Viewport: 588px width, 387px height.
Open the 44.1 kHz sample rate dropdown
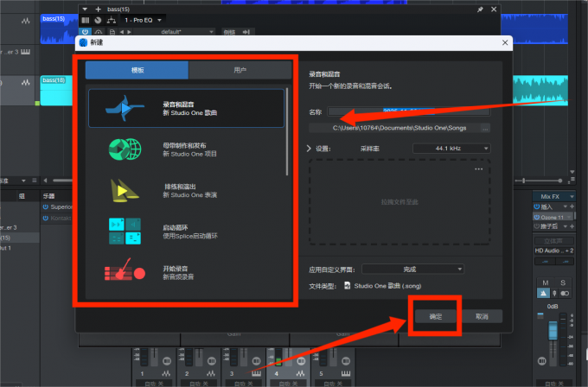(451, 149)
